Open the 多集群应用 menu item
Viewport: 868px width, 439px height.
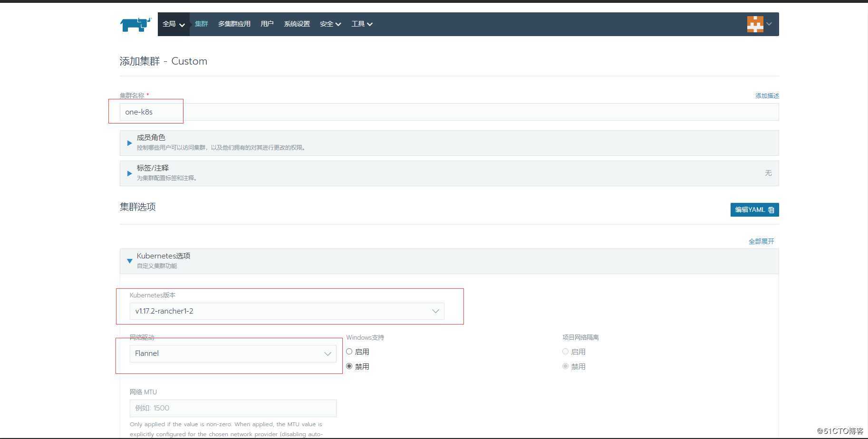[234, 24]
